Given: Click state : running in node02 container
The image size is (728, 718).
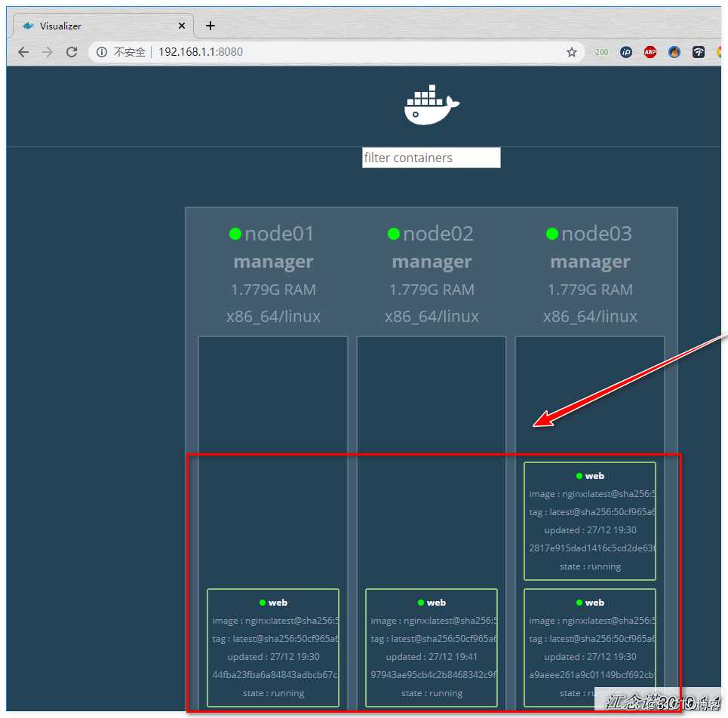Looking at the screenshot, I should pyautogui.click(x=432, y=693).
